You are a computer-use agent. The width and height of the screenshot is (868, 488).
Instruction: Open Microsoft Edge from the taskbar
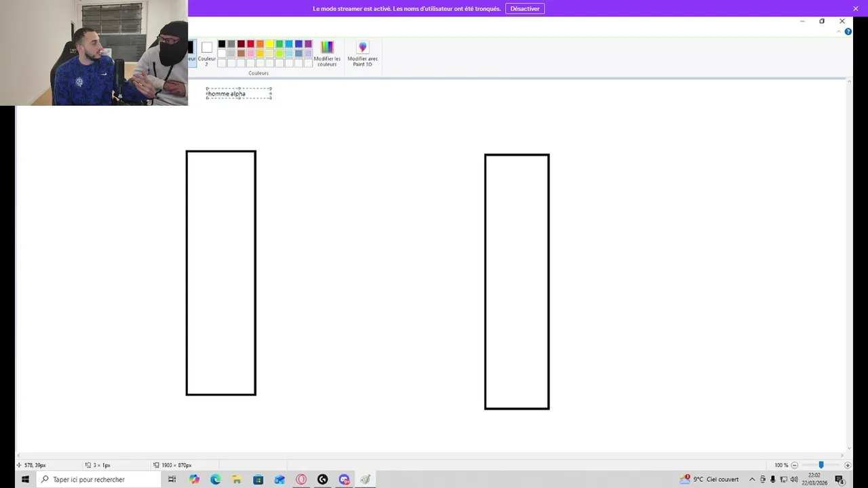216,479
